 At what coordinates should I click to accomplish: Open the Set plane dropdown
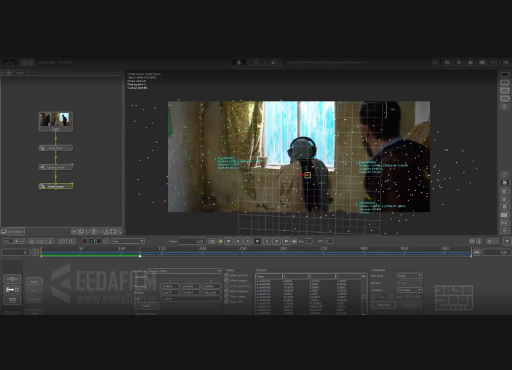[x=410, y=290]
